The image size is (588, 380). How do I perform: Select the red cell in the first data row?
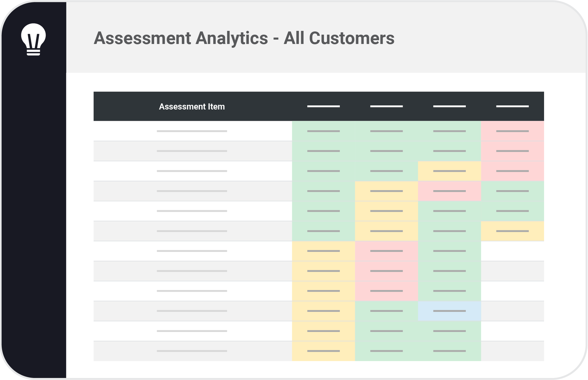tap(512, 131)
